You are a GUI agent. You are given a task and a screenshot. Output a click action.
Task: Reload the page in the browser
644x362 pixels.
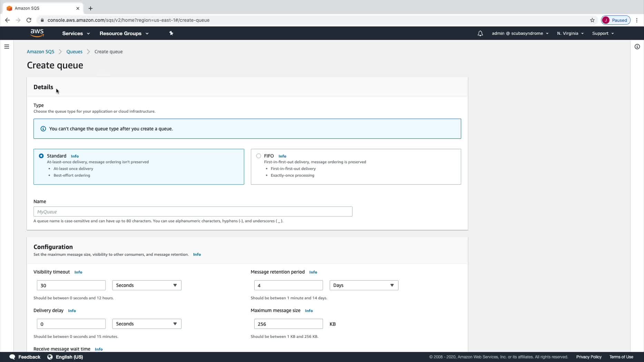point(29,20)
